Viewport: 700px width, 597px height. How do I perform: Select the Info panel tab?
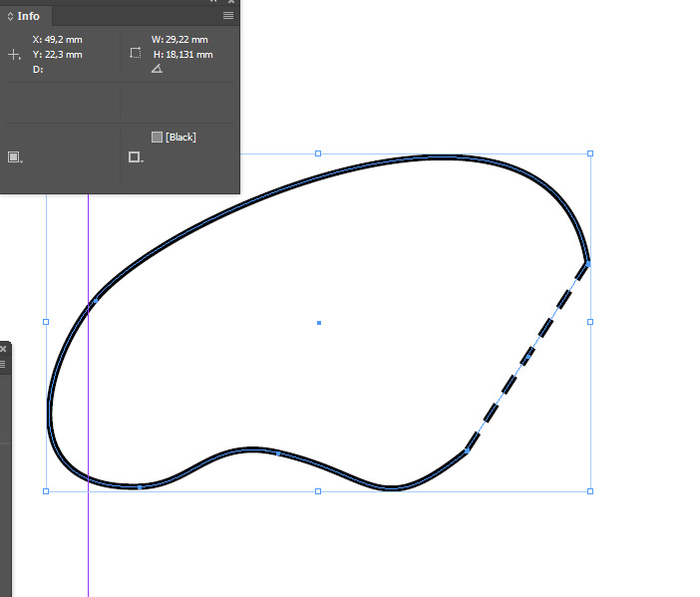(x=25, y=16)
